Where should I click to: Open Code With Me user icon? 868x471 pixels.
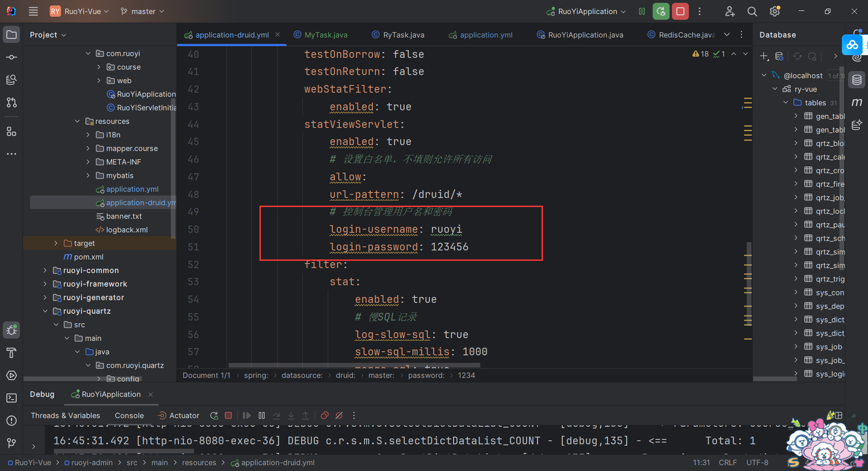tap(730, 11)
